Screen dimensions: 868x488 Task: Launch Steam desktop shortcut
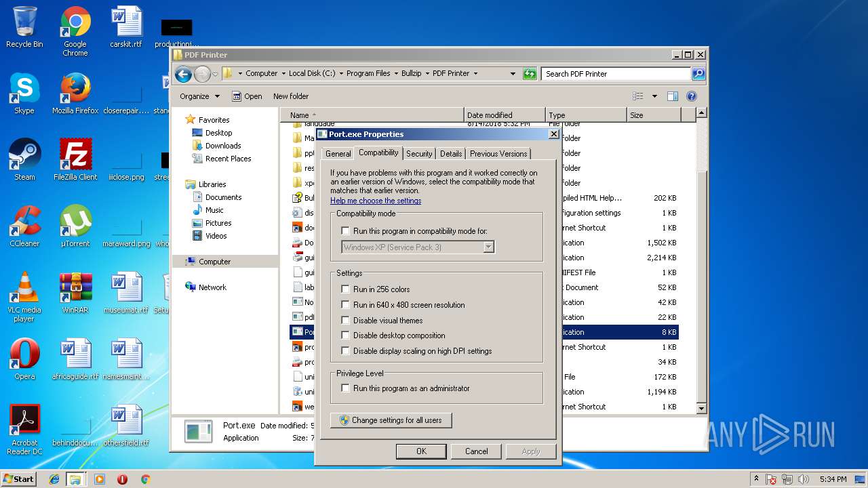coord(24,160)
